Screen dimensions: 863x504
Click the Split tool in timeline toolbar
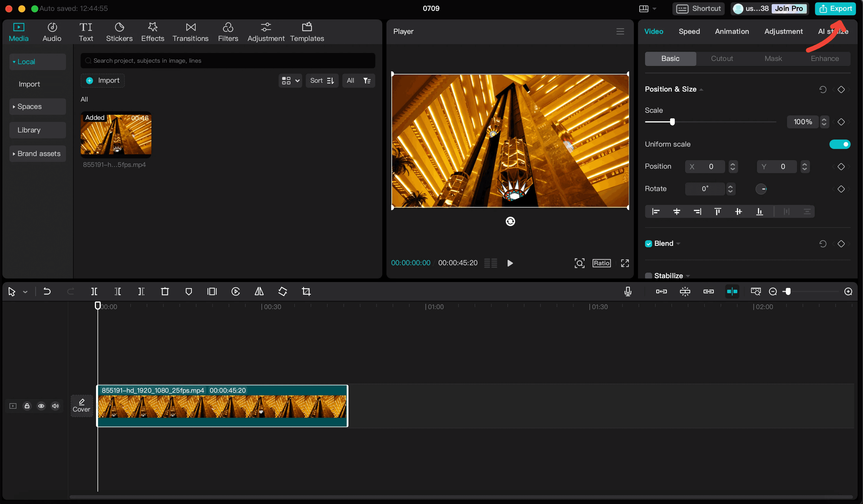pyautogui.click(x=94, y=291)
